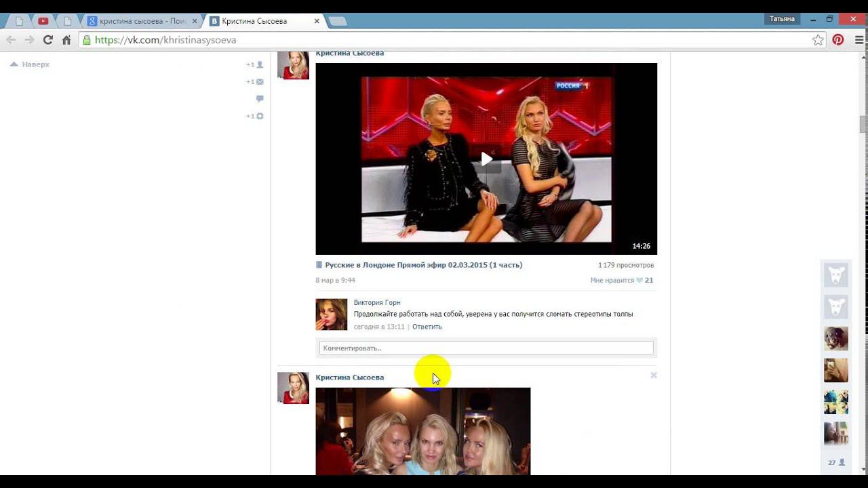
Task: Click the Продолжайте работать над собой comment text
Action: (x=493, y=314)
